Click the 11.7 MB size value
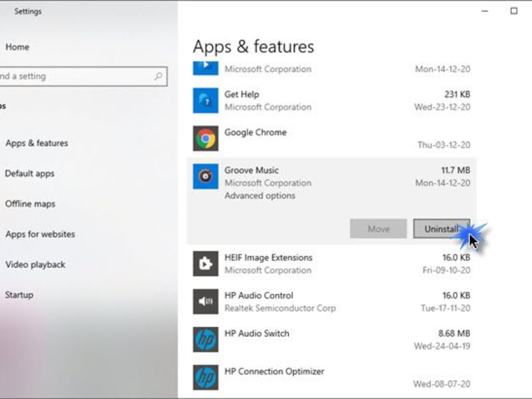This screenshot has width=532, height=399. [x=456, y=170]
